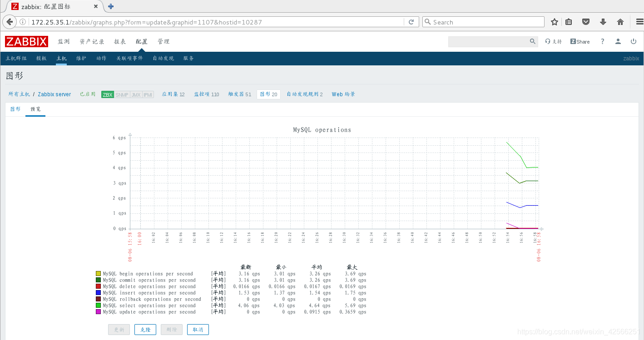Click the dark green commit operations swatch
This screenshot has height=340, width=644.
[98, 280]
